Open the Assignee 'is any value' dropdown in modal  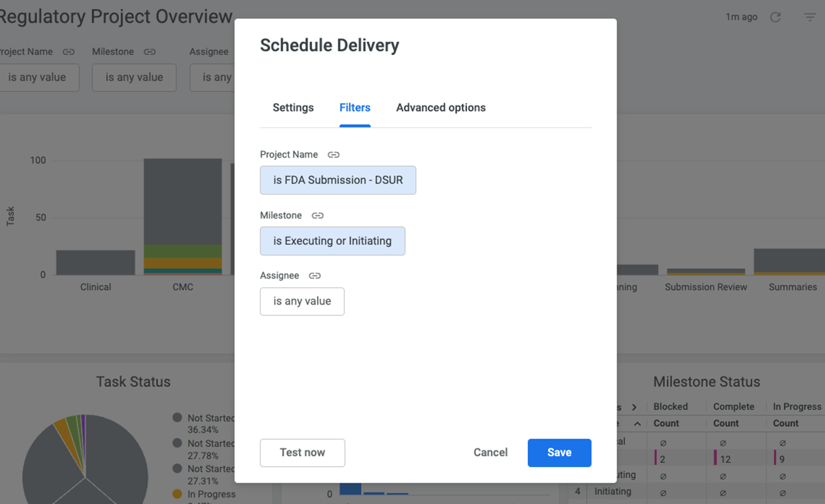pos(302,301)
